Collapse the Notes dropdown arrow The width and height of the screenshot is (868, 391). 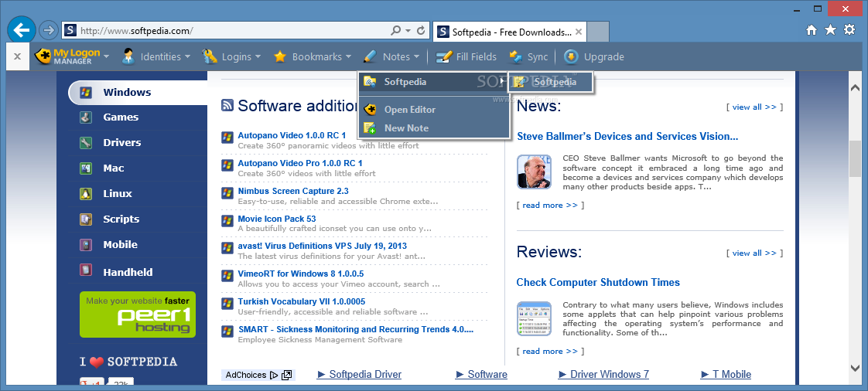point(416,56)
